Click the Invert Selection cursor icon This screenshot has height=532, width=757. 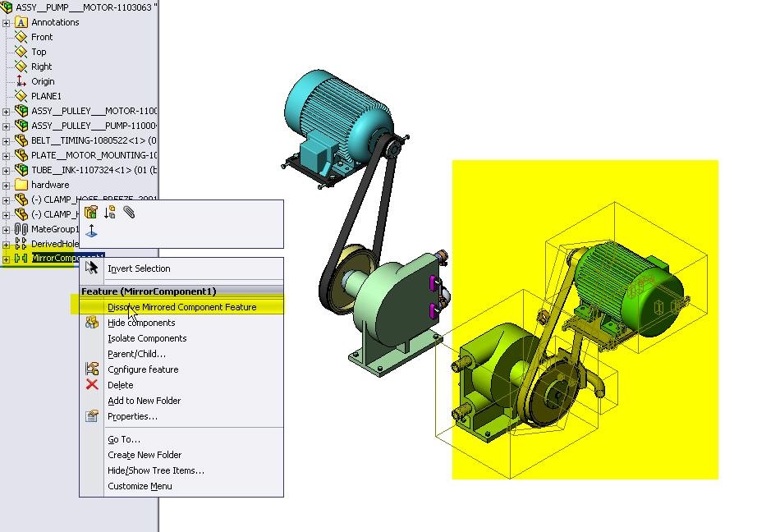coord(91,268)
